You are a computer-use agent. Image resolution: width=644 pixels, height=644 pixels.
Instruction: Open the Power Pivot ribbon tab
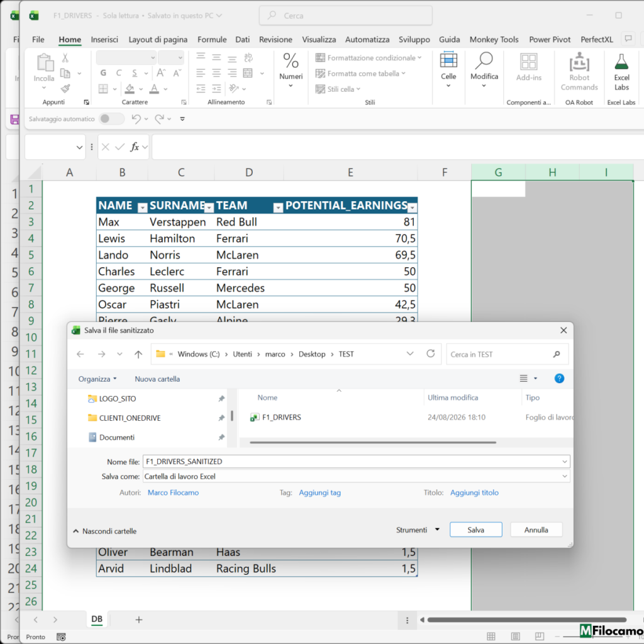click(550, 40)
